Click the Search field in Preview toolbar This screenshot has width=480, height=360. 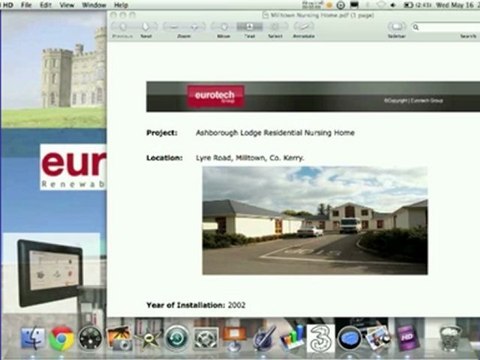pyautogui.click(x=445, y=27)
